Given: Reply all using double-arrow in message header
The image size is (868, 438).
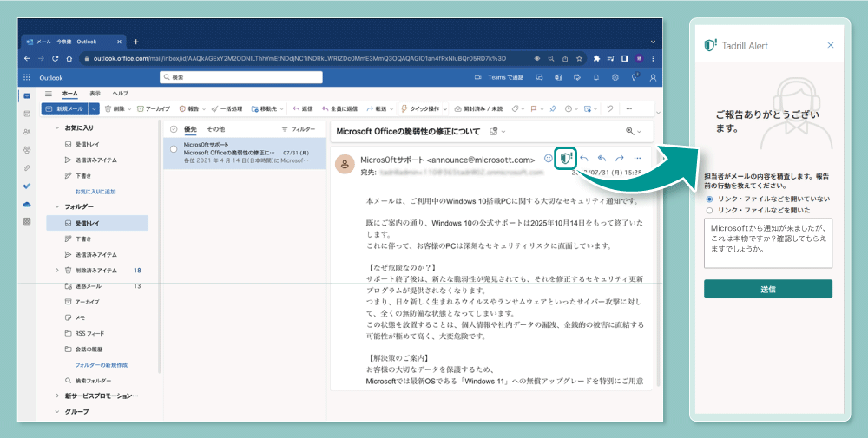Looking at the screenshot, I should coord(602,158).
